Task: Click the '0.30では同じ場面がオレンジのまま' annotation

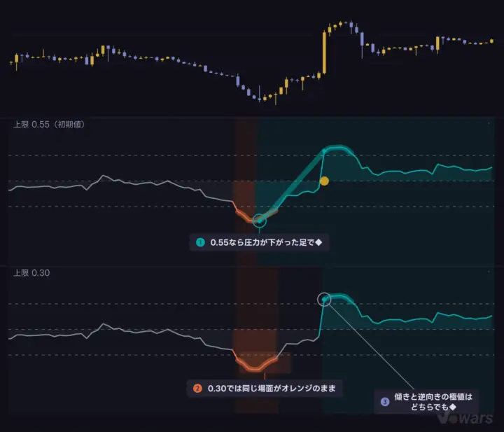Action: tap(265, 389)
